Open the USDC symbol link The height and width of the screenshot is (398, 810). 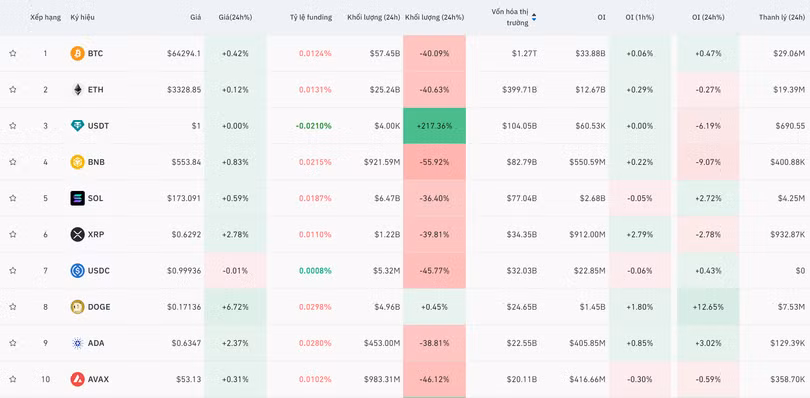(x=99, y=270)
